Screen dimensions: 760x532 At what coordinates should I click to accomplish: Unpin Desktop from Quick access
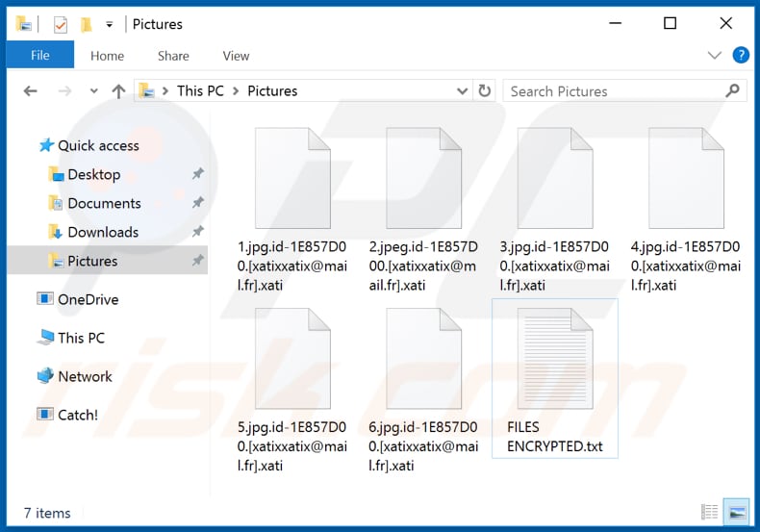[197, 174]
